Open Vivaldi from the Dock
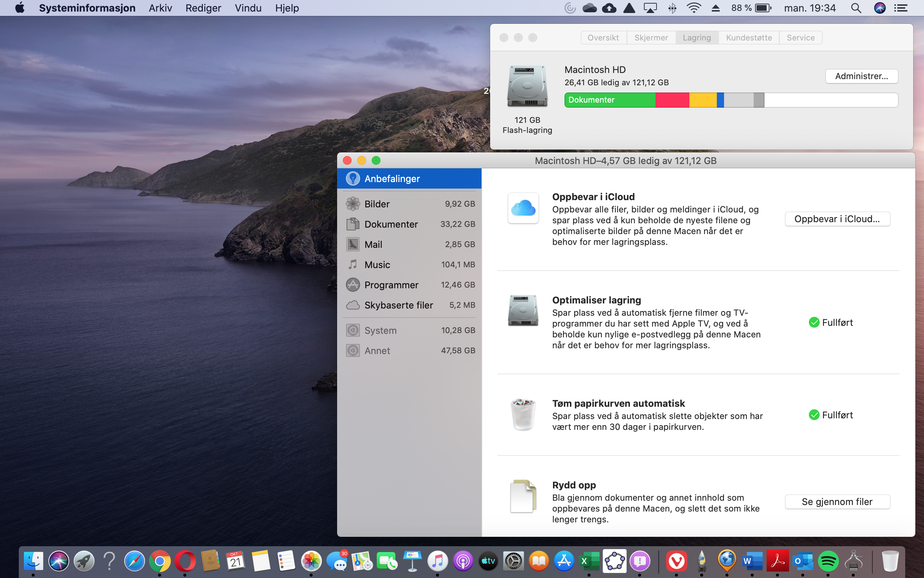The image size is (924, 578). click(x=677, y=561)
